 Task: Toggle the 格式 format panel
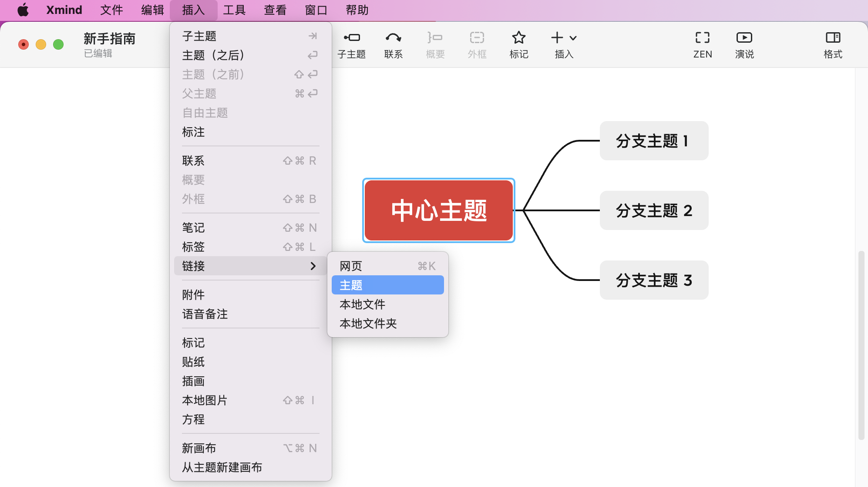tap(833, 44)
